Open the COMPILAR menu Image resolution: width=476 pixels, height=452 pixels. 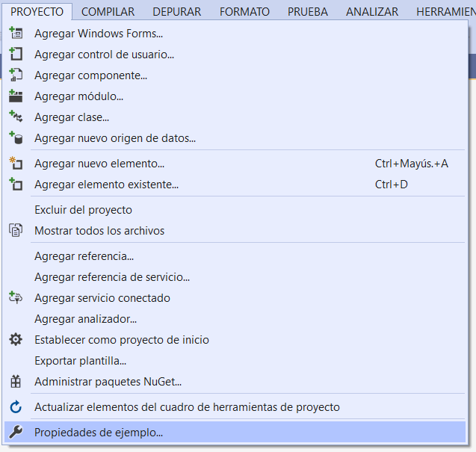(108, 11)
